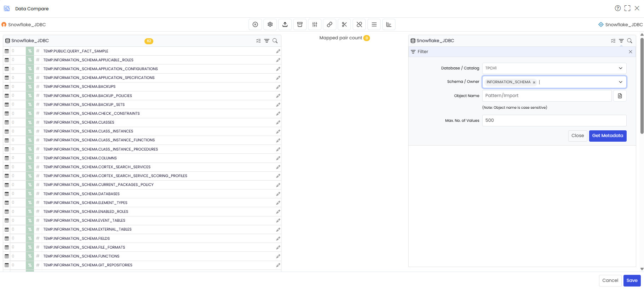Screen dimensions: 644x289
Task: Toggle percent button for APPLICABLE_ROLES row
Action: coord(30,60)
